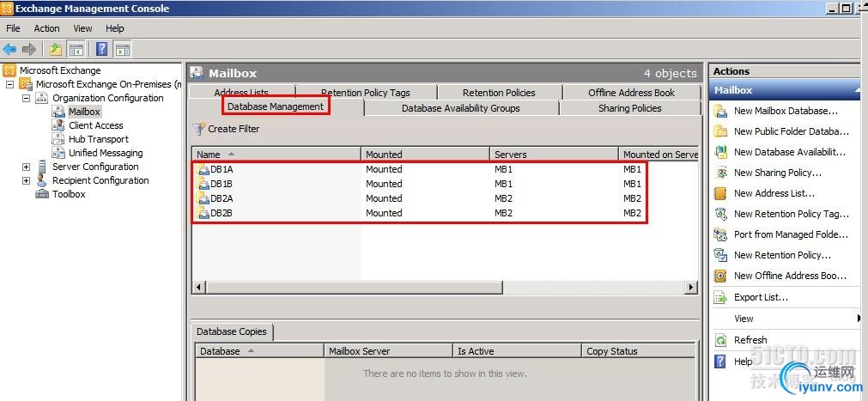The height and width of the screenshot is (401, 868).
Task: Open the Help menu
Action: click(114, 28)
